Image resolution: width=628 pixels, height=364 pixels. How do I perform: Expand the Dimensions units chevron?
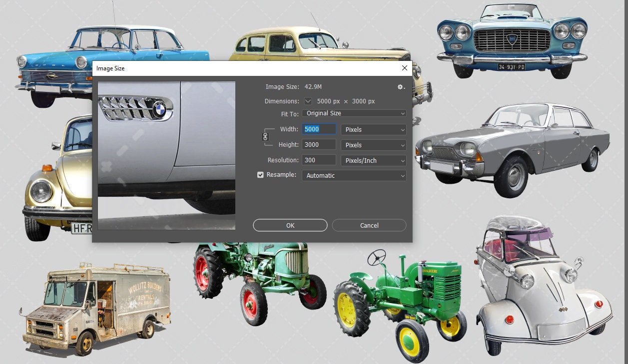coord(308,101)
